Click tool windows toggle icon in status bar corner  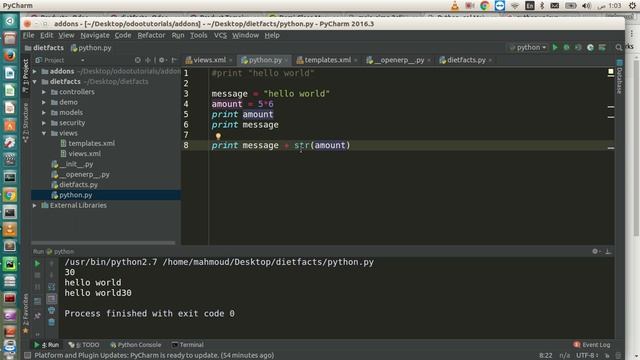[x=27, y=356]
